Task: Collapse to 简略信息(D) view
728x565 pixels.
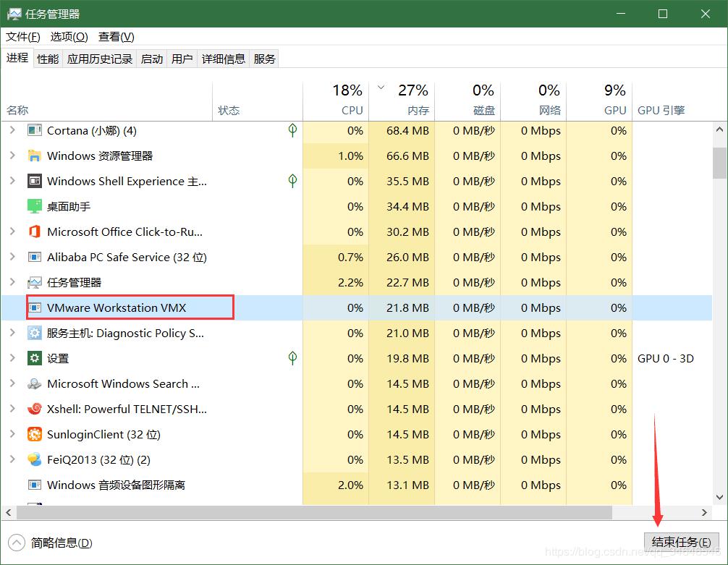Action: 51,543
